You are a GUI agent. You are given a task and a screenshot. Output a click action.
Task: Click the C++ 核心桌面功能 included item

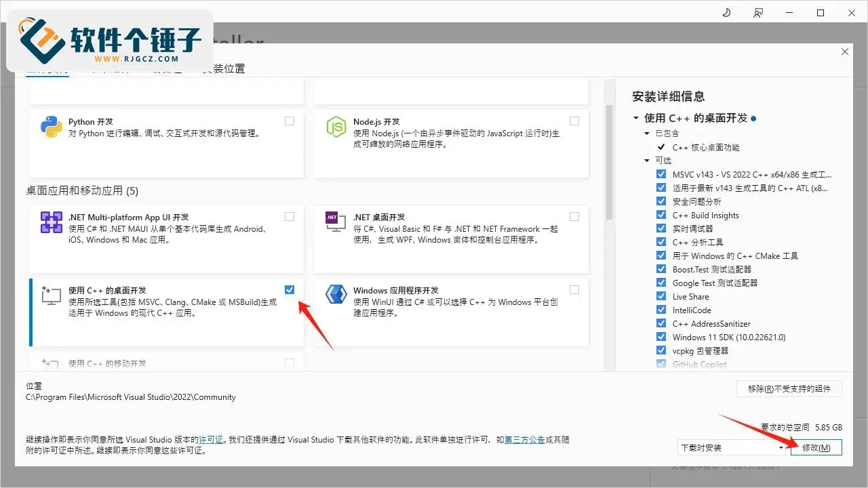(x=706, y=147)
